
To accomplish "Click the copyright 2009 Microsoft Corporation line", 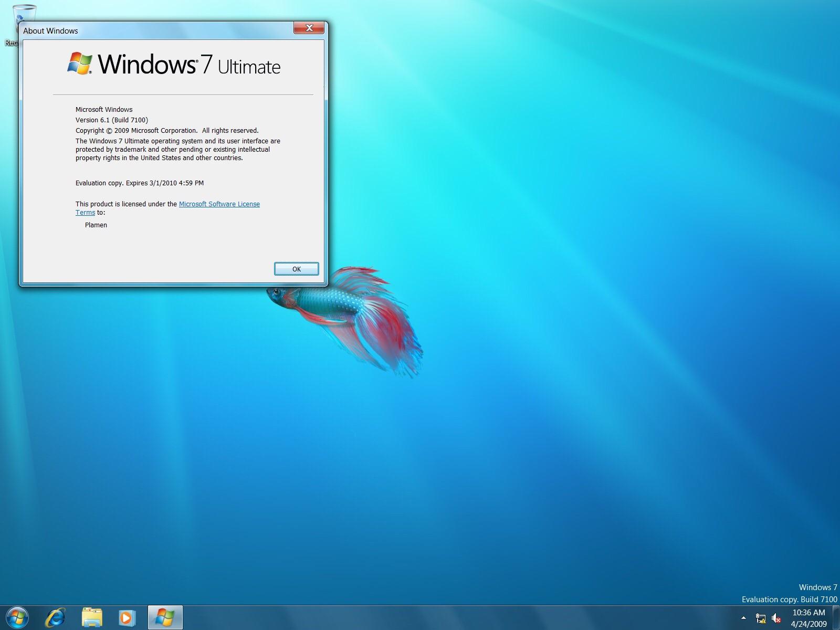I will click(x=167, y=131).
